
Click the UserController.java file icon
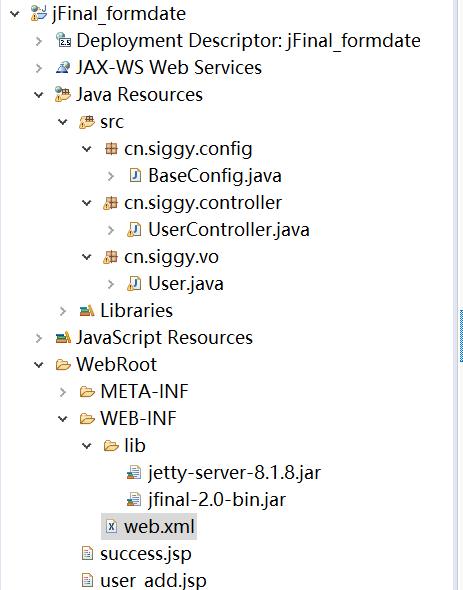pos(134,230)
